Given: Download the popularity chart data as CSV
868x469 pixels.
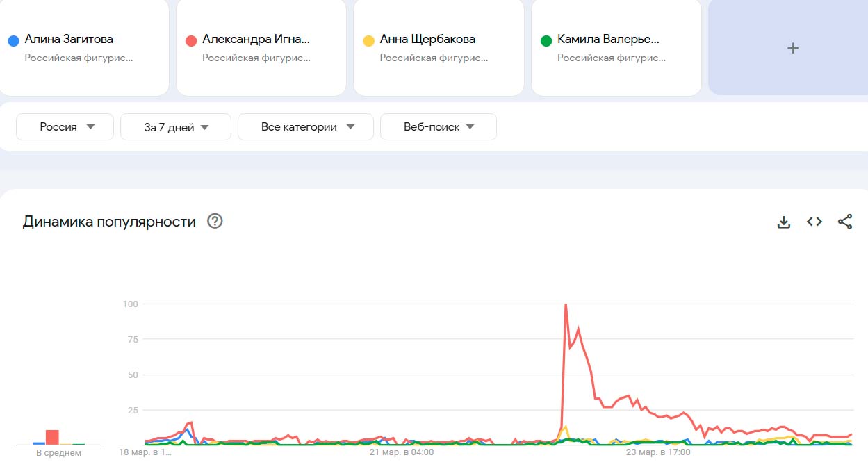Looking at the screenshot, I should [784, 222].
